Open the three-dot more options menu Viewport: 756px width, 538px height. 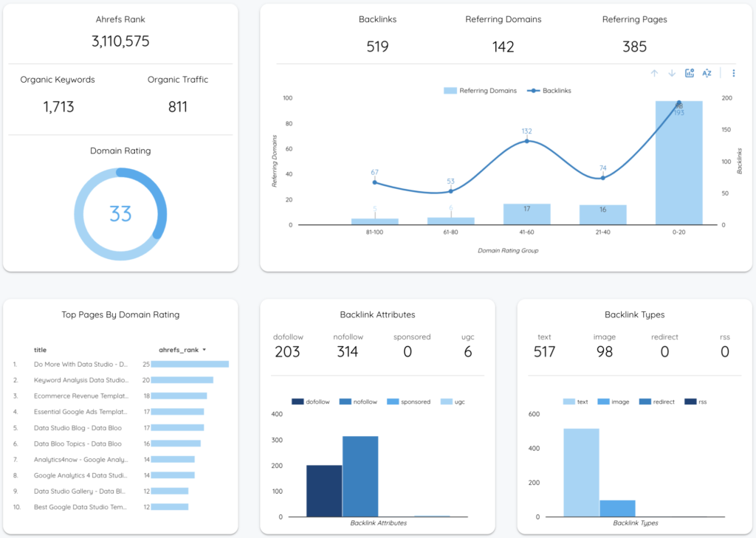(x=733, y=73)
